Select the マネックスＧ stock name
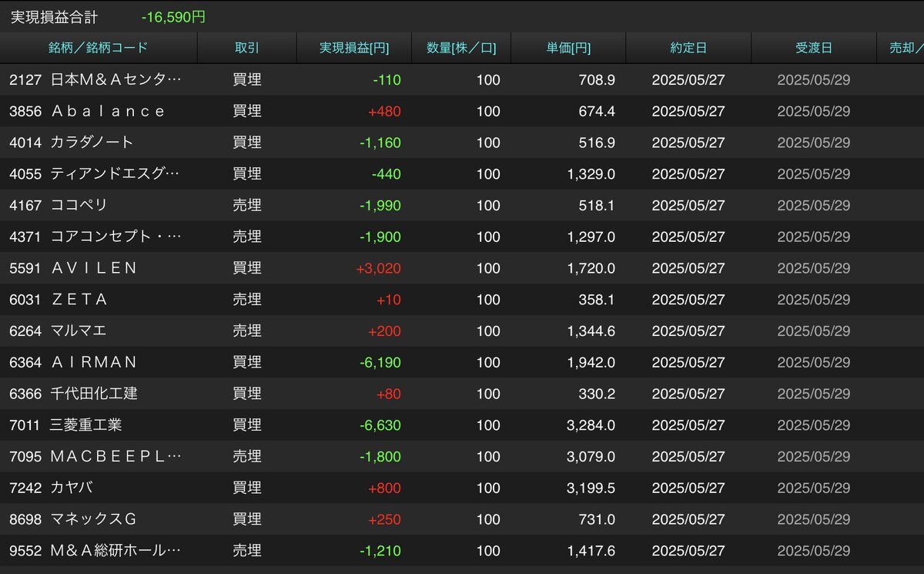Viewport: 924px width, 574px height. tap(93, 519)
